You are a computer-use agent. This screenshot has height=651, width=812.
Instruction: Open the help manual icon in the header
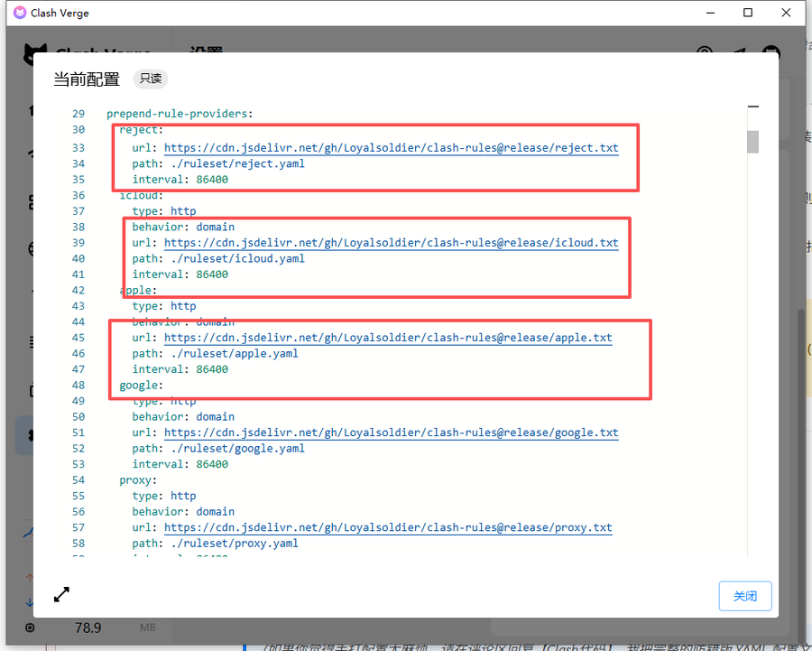(705, 53)
